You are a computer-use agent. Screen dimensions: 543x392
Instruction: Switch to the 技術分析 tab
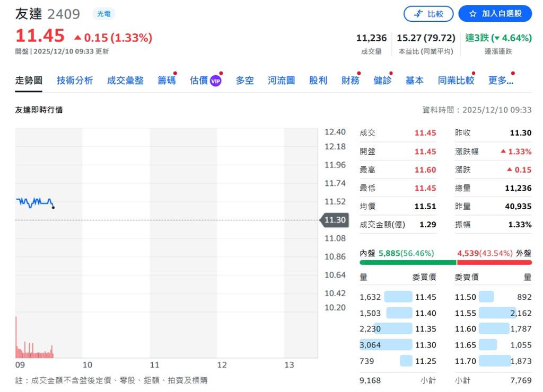coord(74,79)
